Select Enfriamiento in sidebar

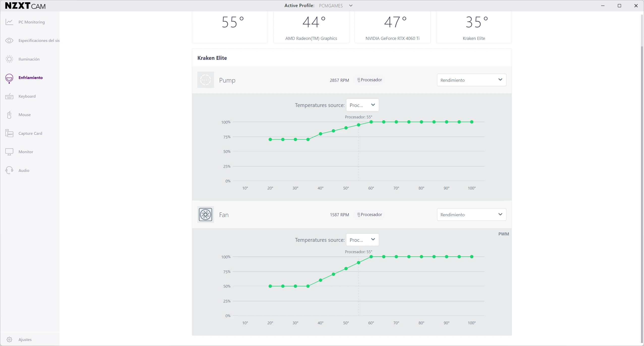tap(30, 77)
